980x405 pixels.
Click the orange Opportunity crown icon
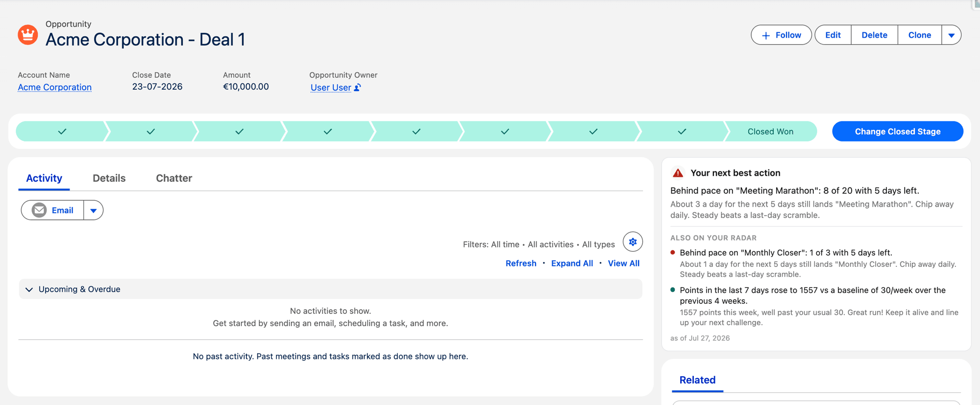(x=28, y=35)
